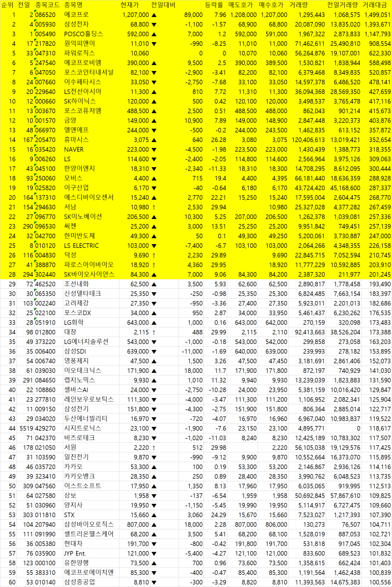Click the up arrow in the 조선내화 row
The width and height of the screenshot is (392, 587).
[x=154, y=284]
